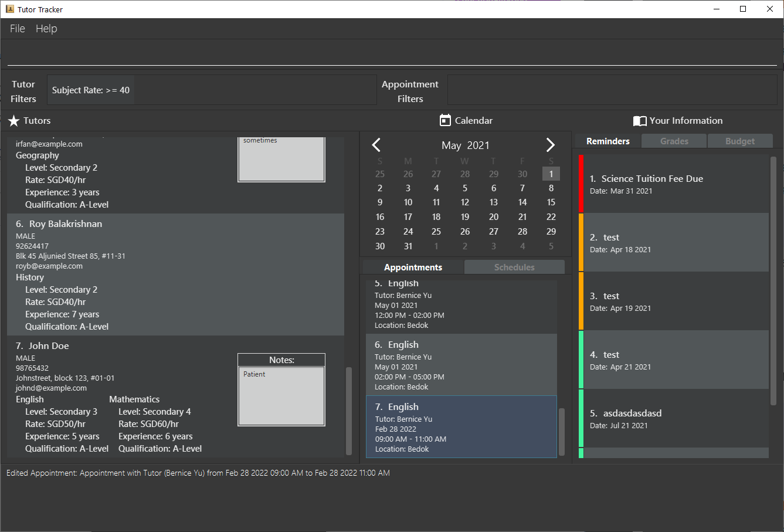Click the appointments list scrollbar thumb

pyautogui.click(x=562, y=432)
